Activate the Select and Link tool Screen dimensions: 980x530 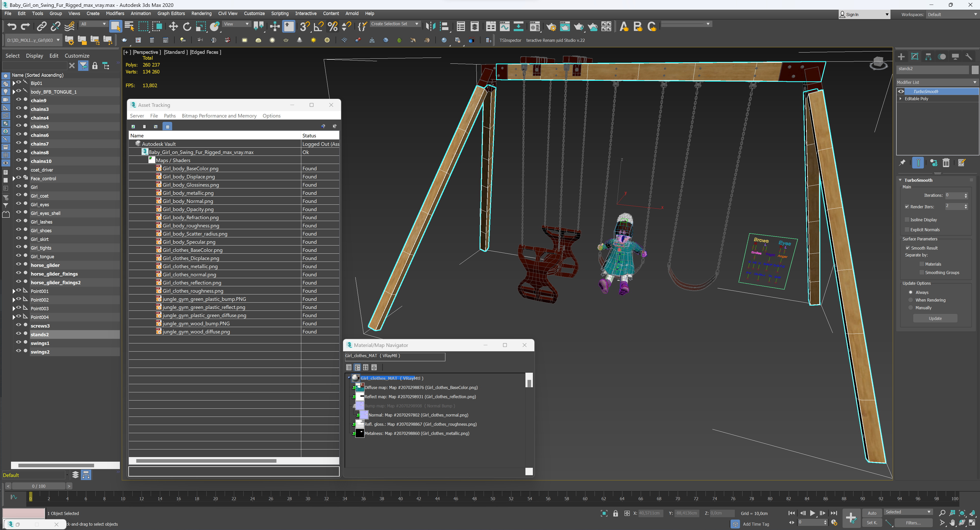point(42,26)
